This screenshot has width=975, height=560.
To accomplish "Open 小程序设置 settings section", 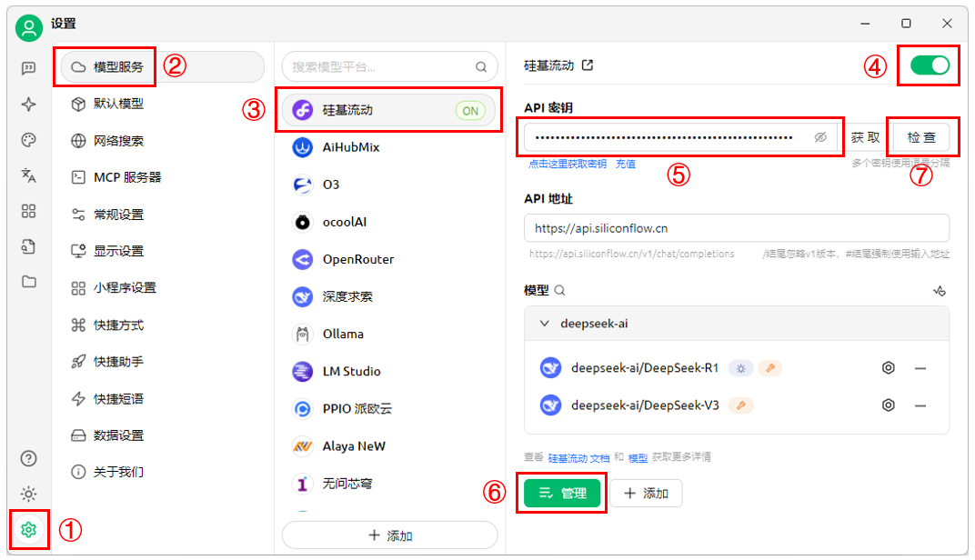I will coord(163,288).
